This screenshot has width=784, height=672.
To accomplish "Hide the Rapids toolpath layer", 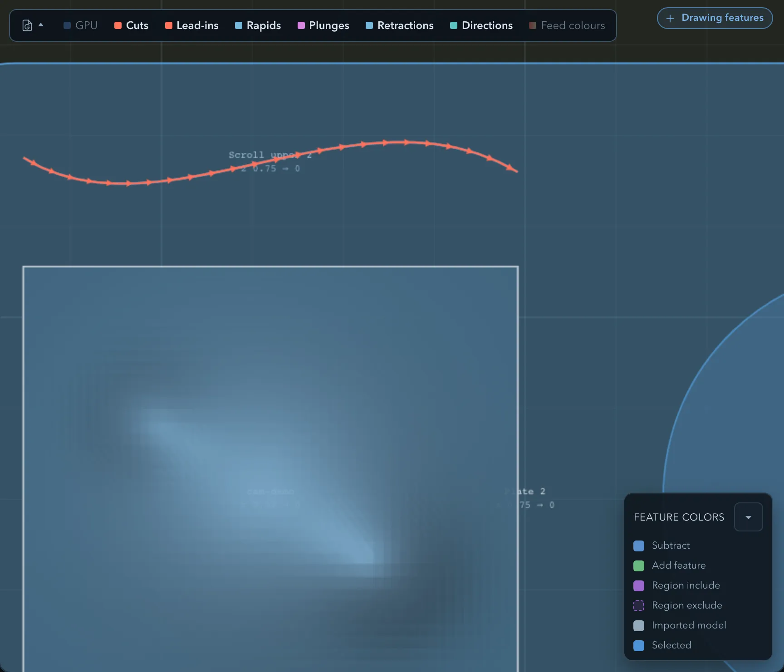I will tap(258, 25).
